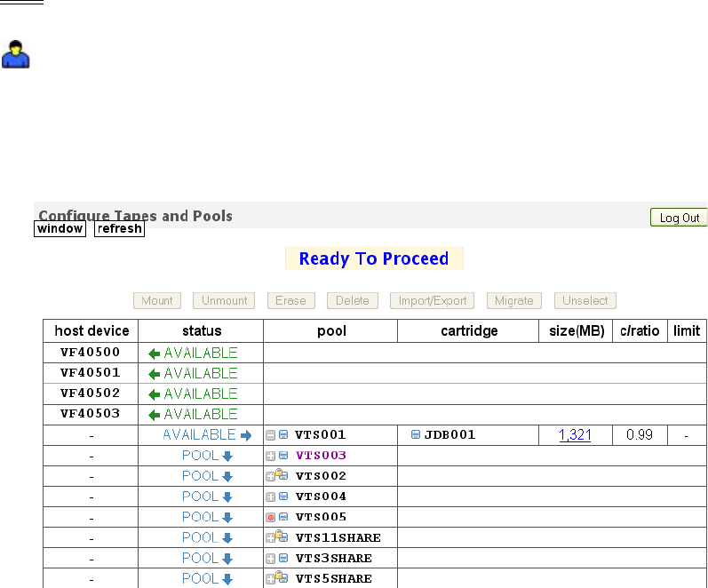
Task: Click the refresh menu item
Action: point(119,228)
